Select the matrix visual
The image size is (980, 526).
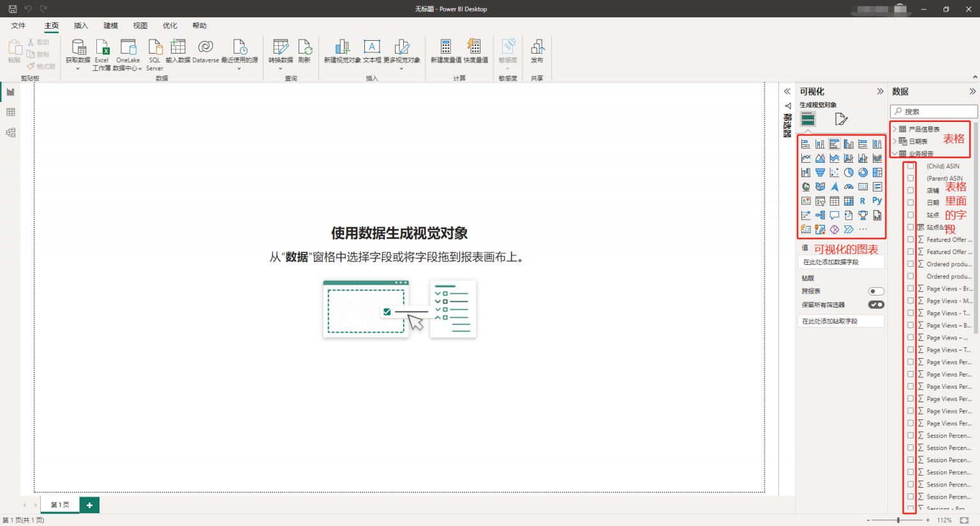[x=849, y=201]
